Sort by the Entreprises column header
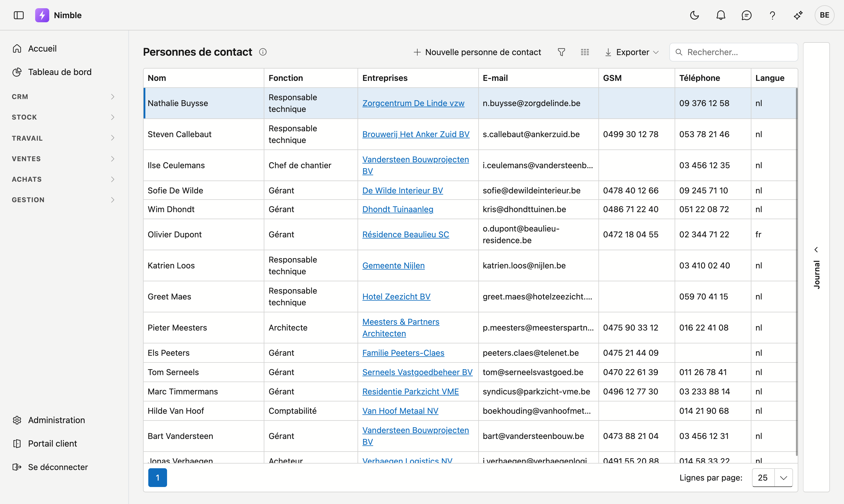 point(418,78)
